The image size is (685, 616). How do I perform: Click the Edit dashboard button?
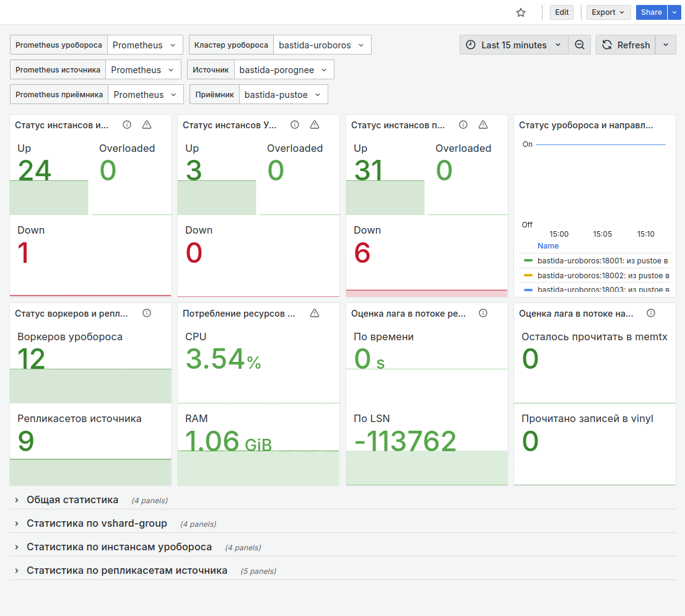[x=561, y=12]
